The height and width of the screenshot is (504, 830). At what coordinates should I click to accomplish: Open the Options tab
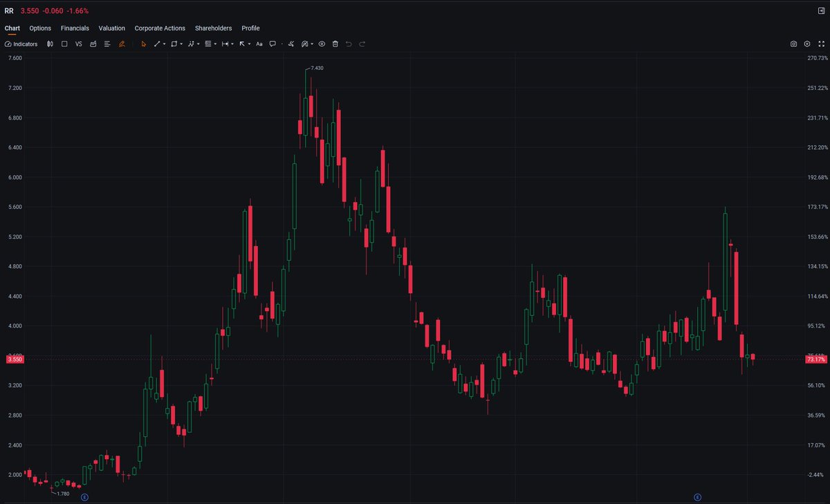40,28
